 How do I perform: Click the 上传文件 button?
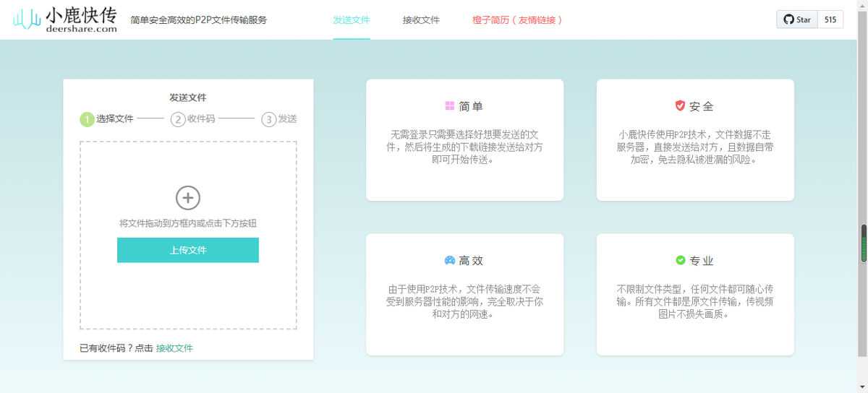pyautogui.click(x=188, y=250)
